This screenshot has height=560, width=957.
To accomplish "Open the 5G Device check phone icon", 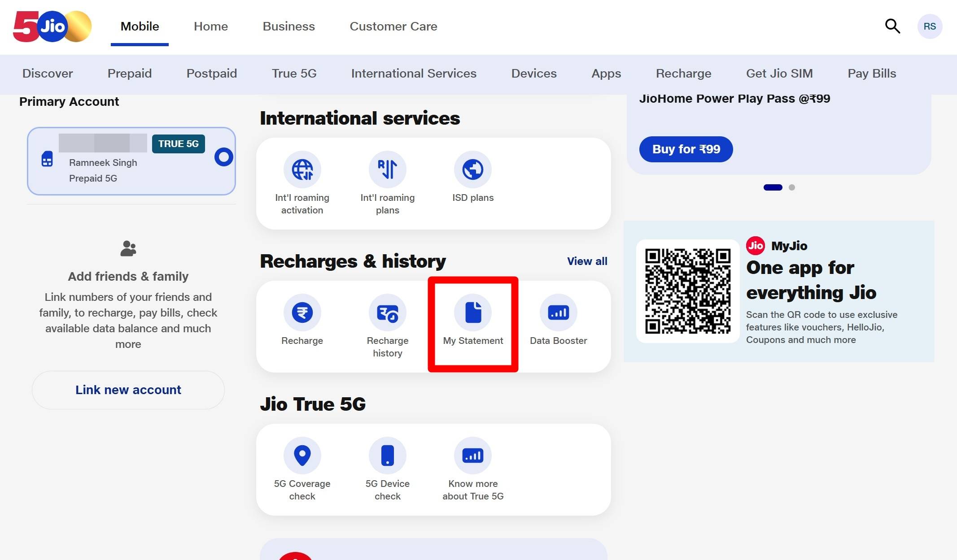I will coord(388,456).
